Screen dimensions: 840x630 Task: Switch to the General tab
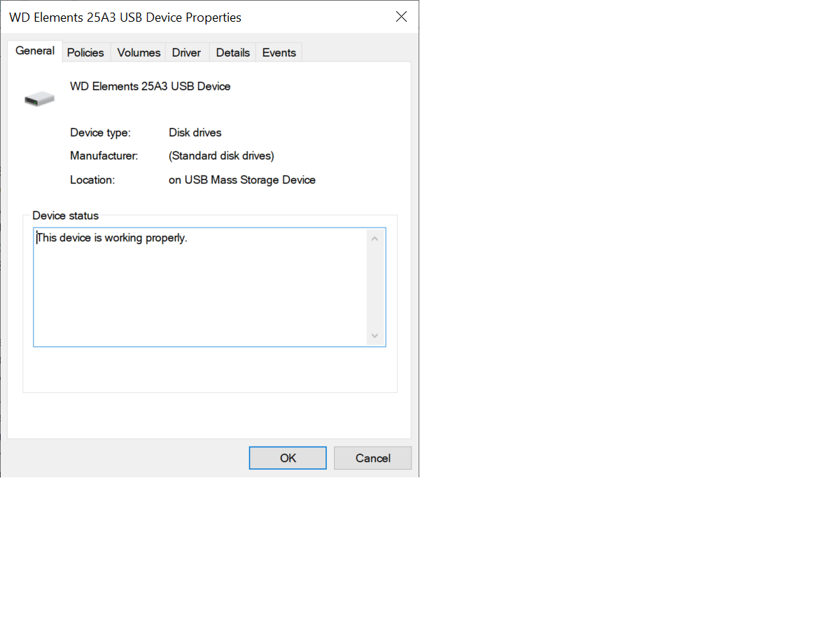point(35,51)
